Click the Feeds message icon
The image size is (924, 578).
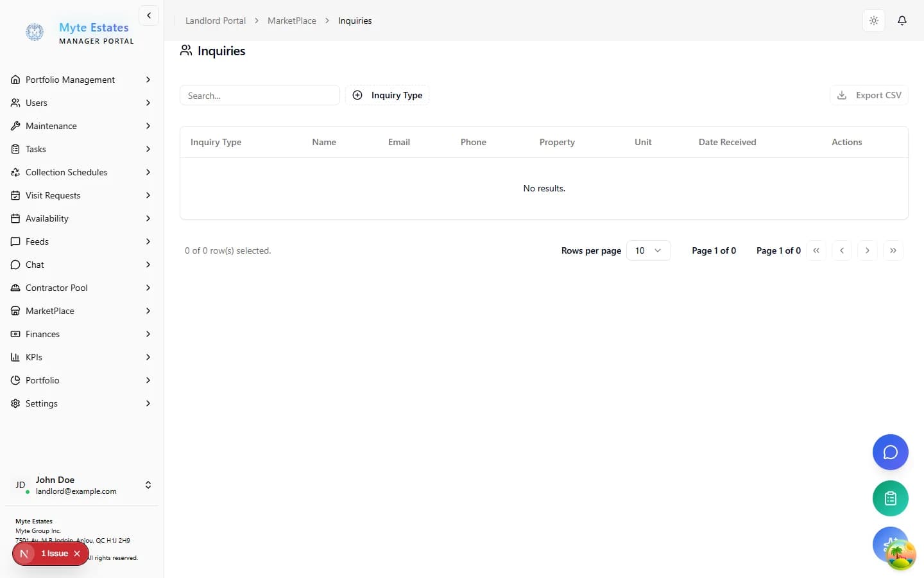point(15,241)
